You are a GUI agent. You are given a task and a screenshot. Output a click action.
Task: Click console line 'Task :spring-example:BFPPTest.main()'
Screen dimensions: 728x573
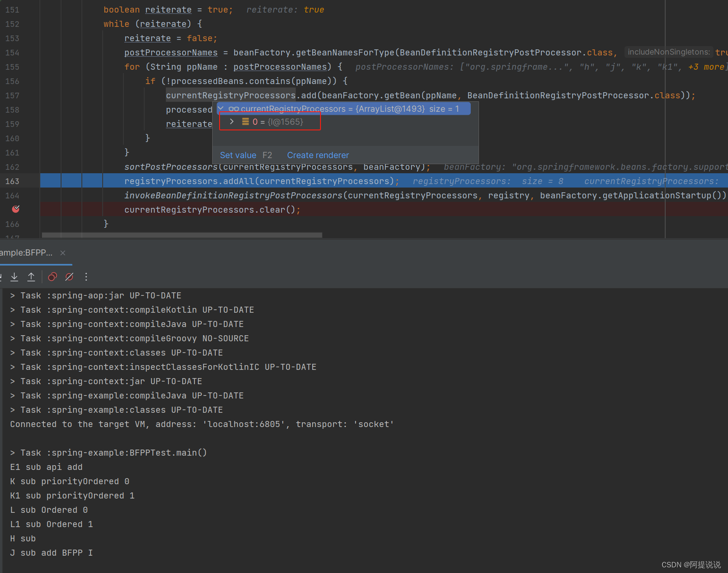(x=109, y=453)
